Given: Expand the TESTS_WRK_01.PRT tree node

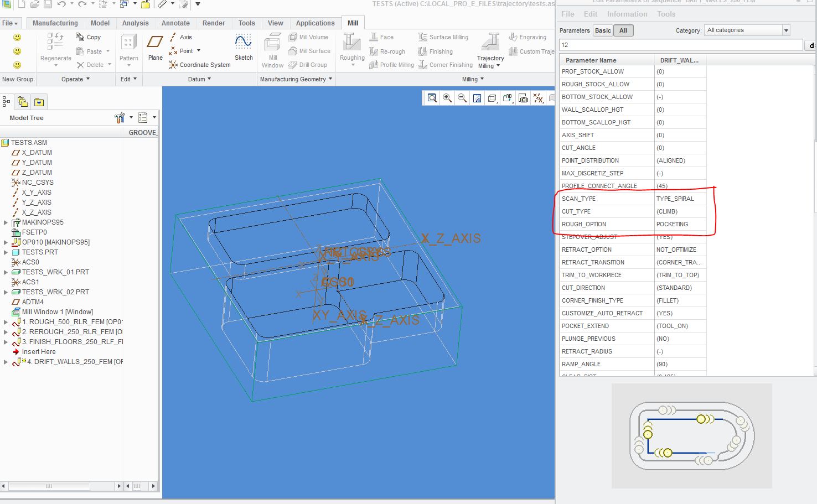Looking at the screenshot, I should coord(6,272).
